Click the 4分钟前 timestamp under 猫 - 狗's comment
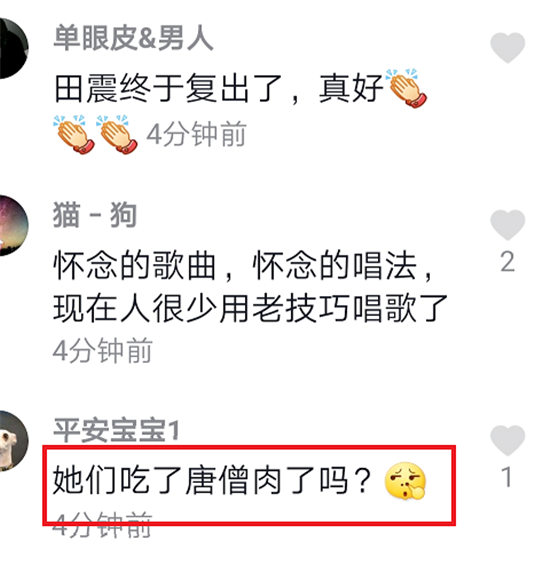 coord(103,350)
